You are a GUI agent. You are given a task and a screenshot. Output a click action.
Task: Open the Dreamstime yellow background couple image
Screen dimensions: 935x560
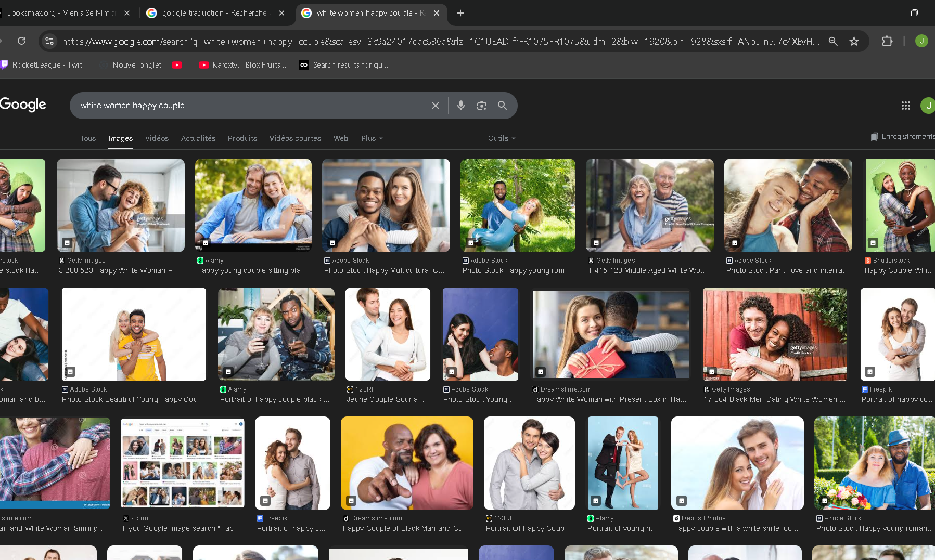click(407, 463)
